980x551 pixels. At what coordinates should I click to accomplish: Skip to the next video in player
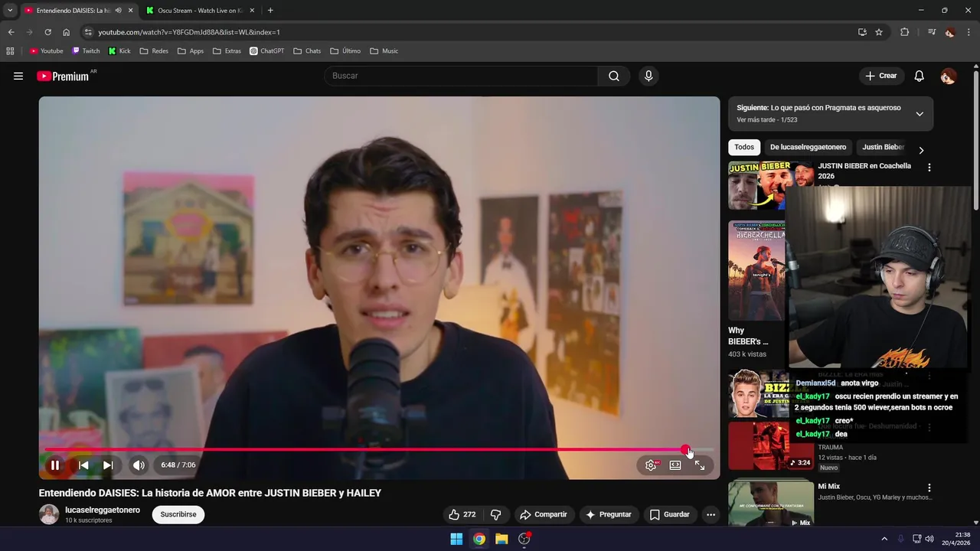(x=108, y=465)
